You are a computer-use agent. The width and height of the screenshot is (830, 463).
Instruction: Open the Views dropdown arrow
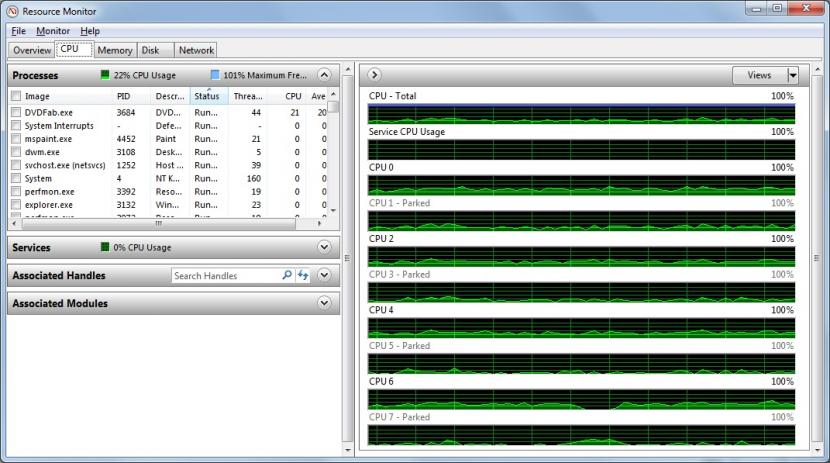click(793, 75)
